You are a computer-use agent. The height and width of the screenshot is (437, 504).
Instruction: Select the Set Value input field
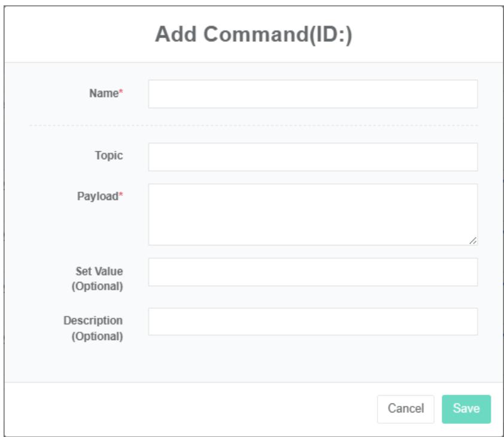(312, 272)
